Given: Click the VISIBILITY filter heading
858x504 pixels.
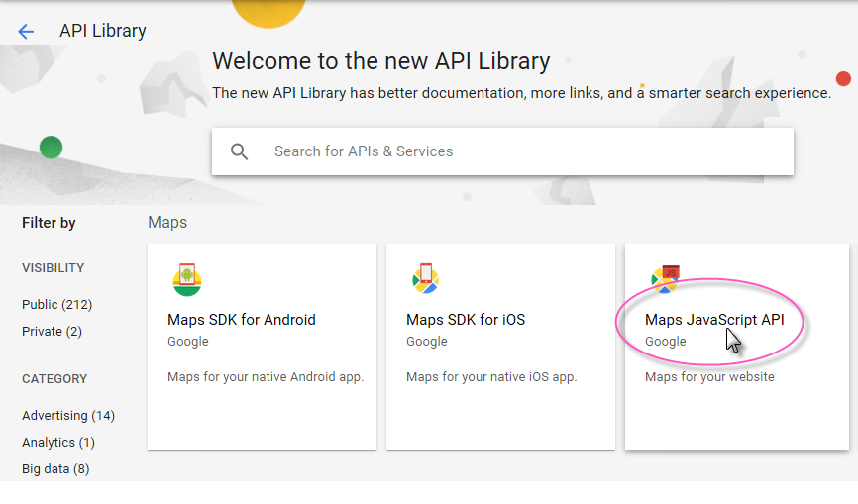Looking at the screenshot, I should pos(54,268).
